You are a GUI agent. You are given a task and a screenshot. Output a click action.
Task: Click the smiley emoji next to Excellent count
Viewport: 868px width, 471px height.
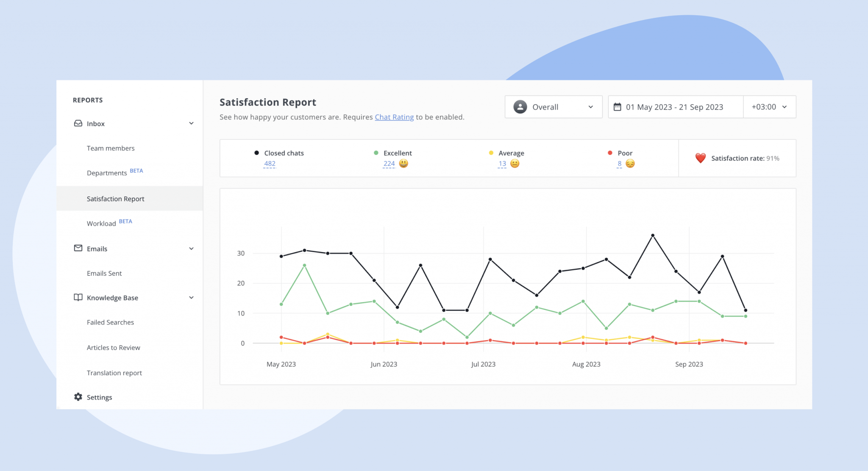403,163
